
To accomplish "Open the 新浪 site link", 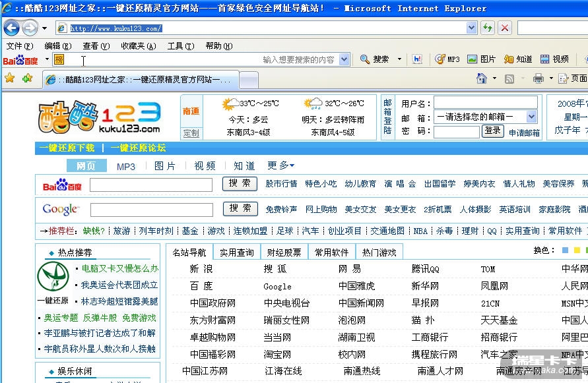I will coord(201,269).
